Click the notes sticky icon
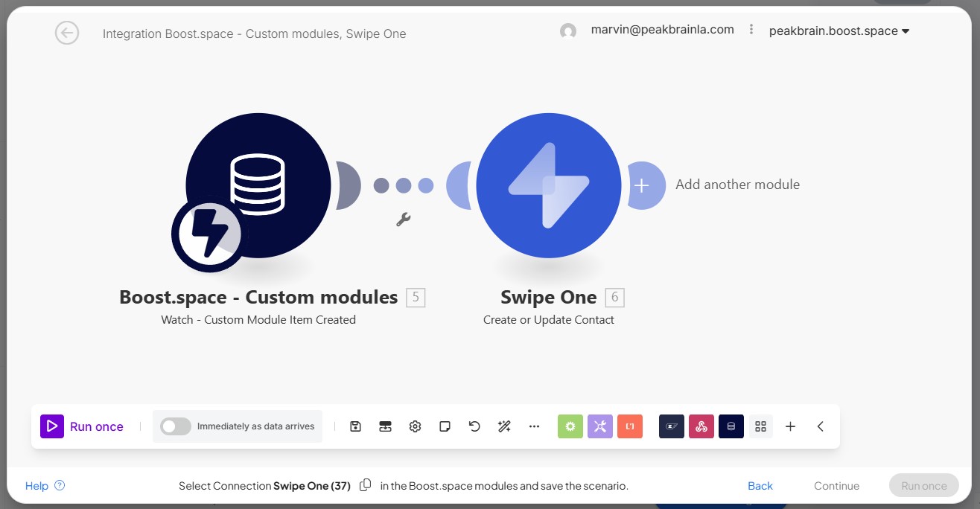 (x=445, y=426)
